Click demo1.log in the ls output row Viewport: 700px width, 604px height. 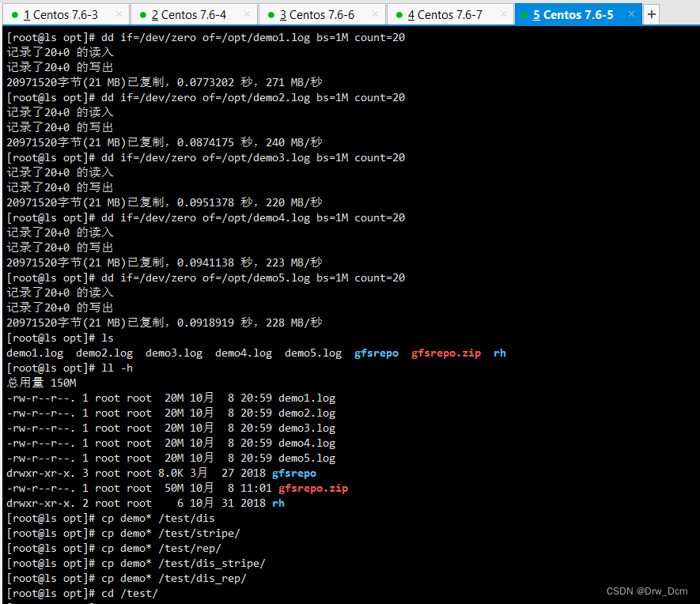coord(35,353)
